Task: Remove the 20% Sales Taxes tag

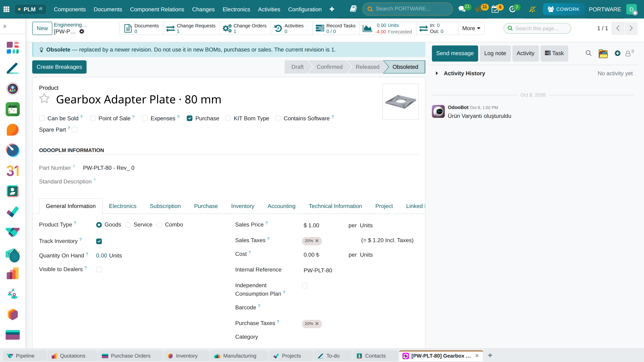Action: [317, 241]
